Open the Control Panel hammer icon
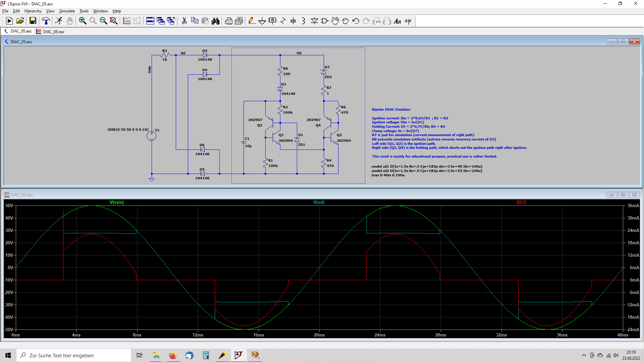Screen dimensions: 644x362 pos(46,21)
